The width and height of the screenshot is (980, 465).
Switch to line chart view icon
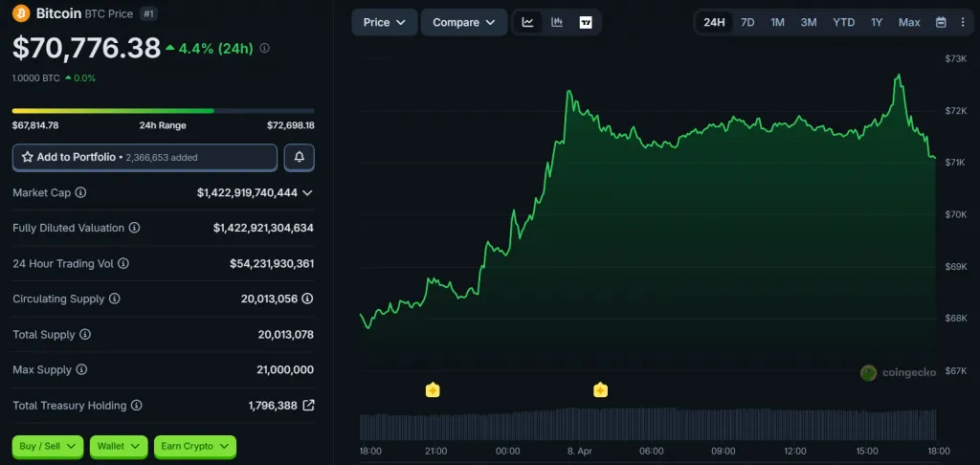(528, 23)
